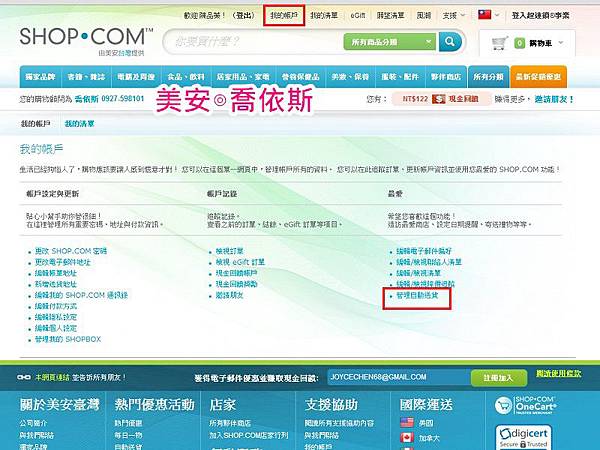The height and width of the screenshot is (450, 600).
Task: Click the 加拿大 link under 國際運送
Action: coord(429,438)
